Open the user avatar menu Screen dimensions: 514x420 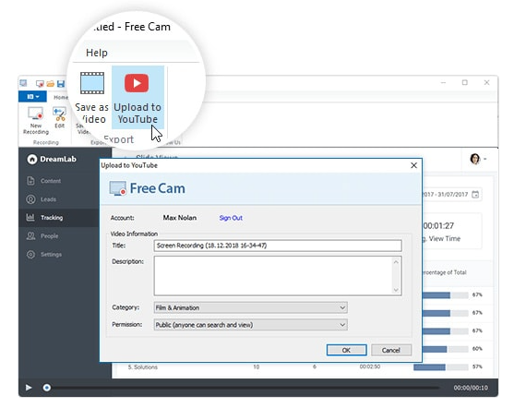(478, 159)
